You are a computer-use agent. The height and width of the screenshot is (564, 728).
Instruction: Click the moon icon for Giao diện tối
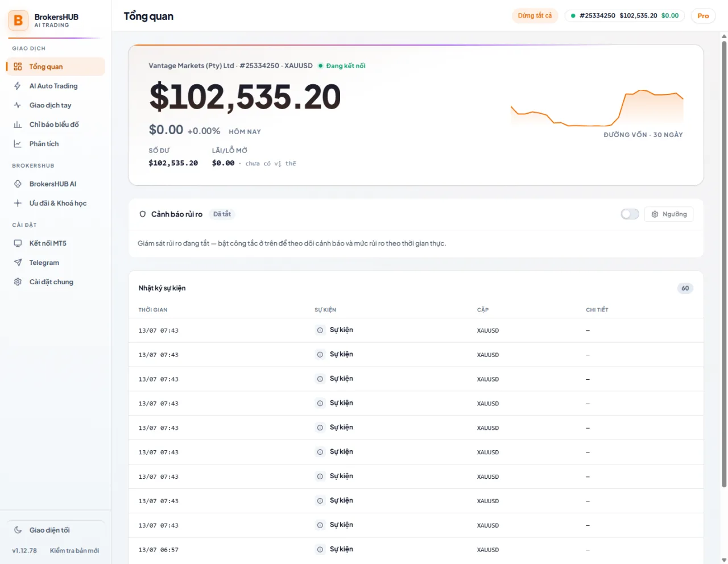18,530
